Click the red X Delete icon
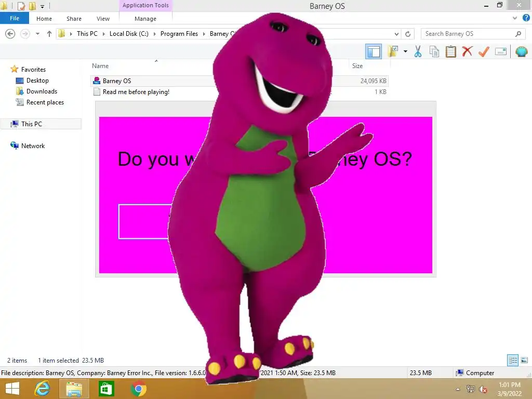Image resolution: width=532 pixels, height=399 pixels. [467, 51]
